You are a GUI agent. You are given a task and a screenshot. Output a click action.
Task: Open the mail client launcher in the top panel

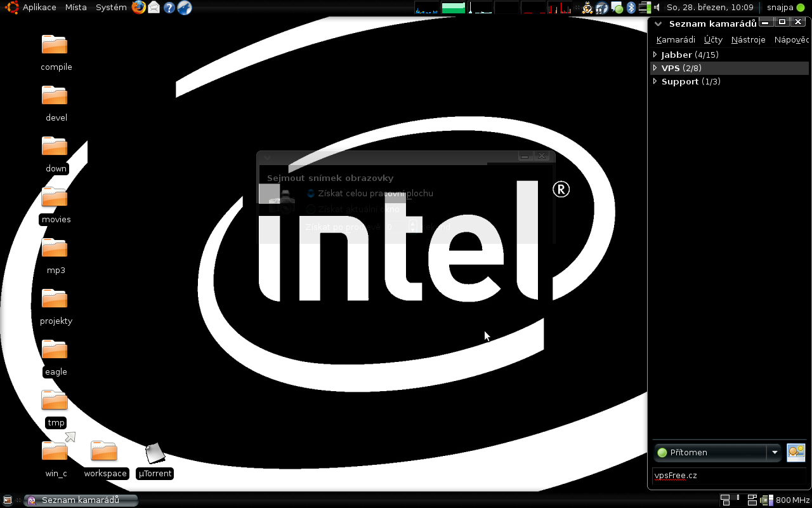tap(154, 8)
